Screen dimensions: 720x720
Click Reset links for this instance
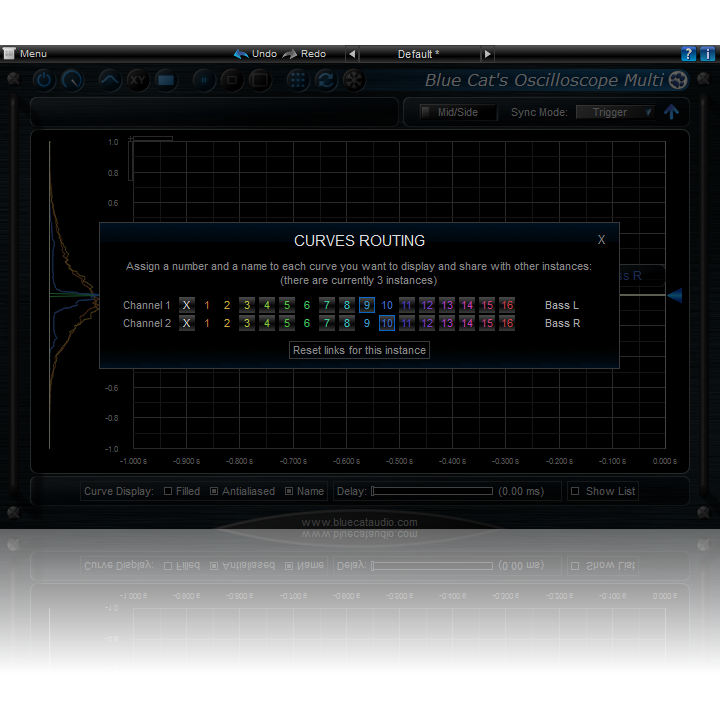pyautogui.click(x=359, y=350)
